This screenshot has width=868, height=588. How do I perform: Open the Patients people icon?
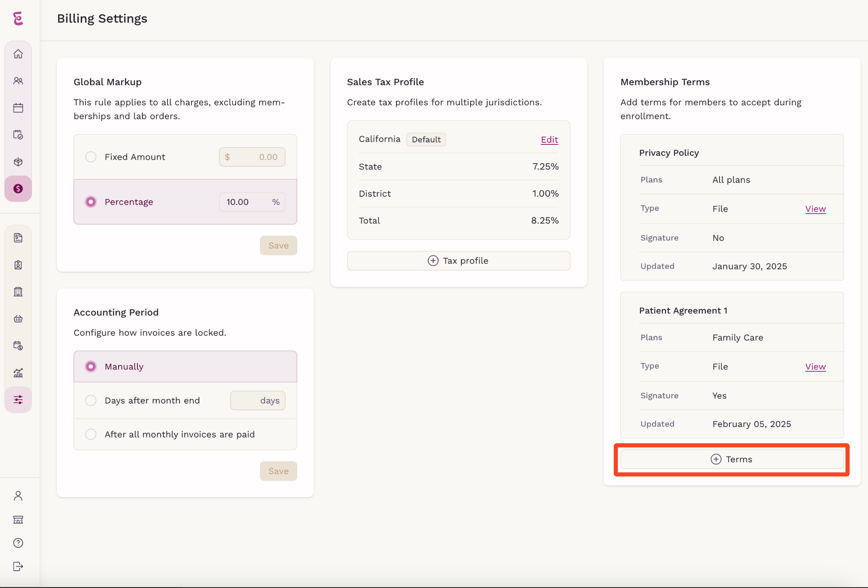18,81
